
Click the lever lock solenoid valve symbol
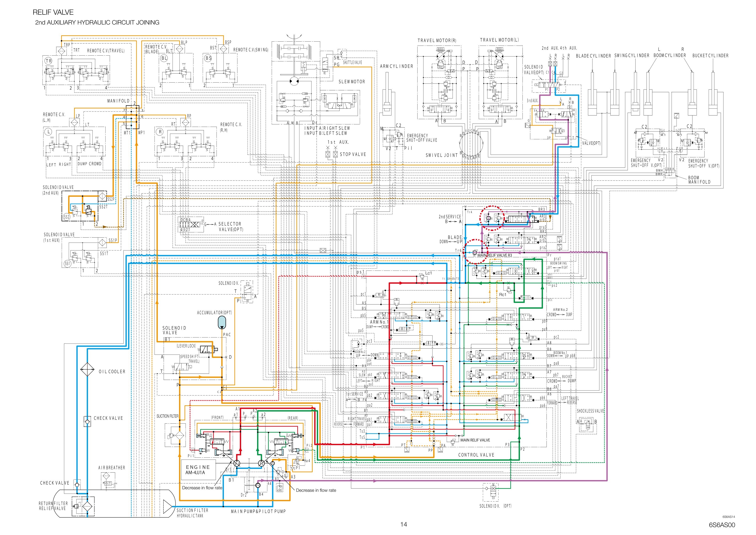coord(208,349)
